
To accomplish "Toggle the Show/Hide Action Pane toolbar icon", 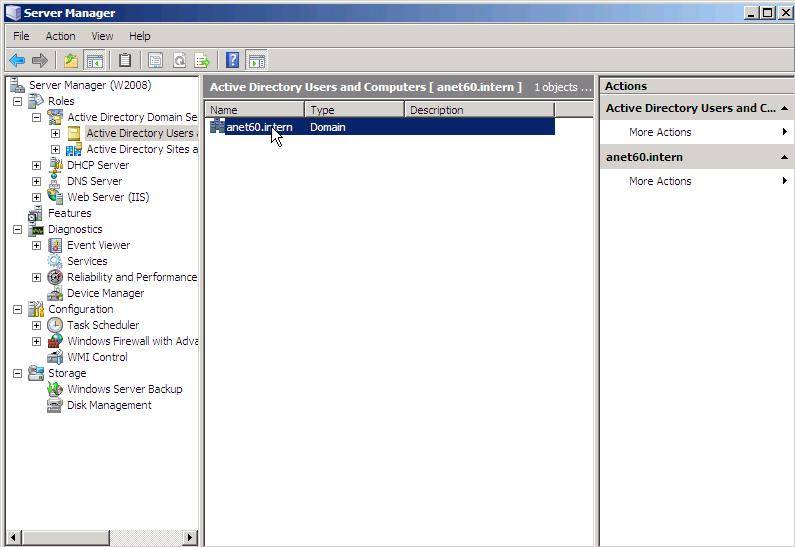I will 256,61.
